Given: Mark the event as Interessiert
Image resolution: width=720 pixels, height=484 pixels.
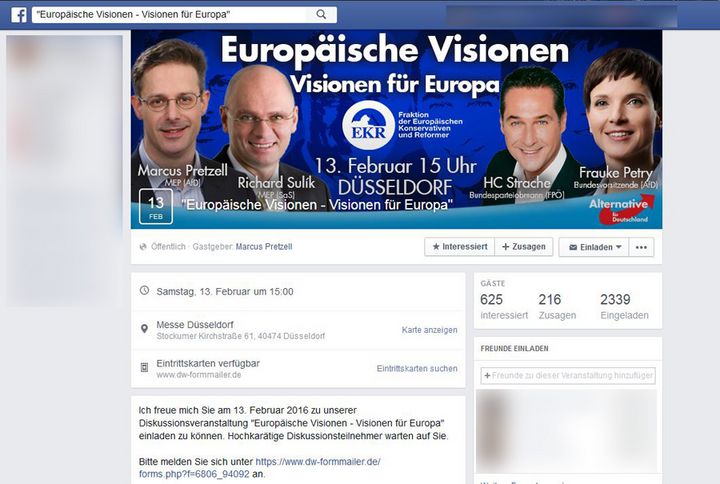Looking at the screenshot, I should click(x=460, y=247).
